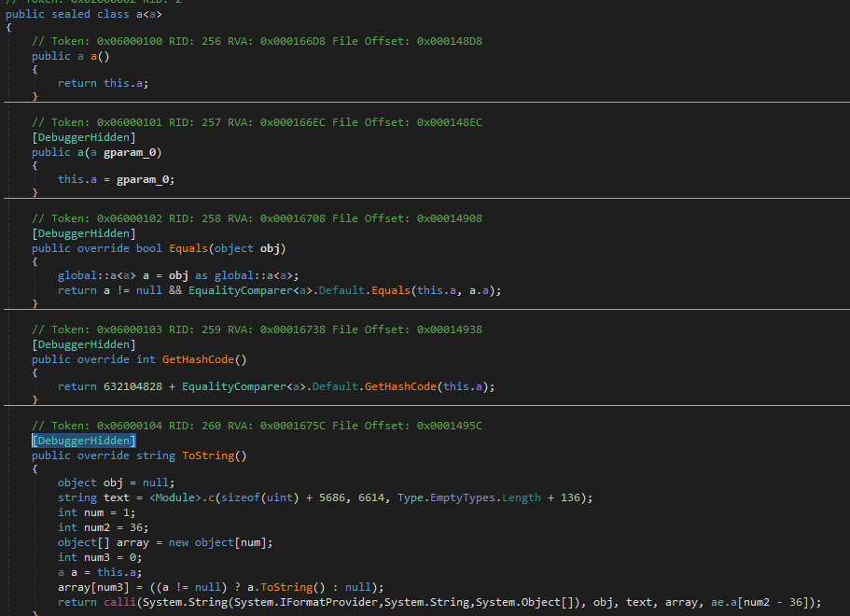Screen dimensions: 850x616
Task: Click the gparam_0 parameter in the constructor signature
Action: tap(130, 152)
